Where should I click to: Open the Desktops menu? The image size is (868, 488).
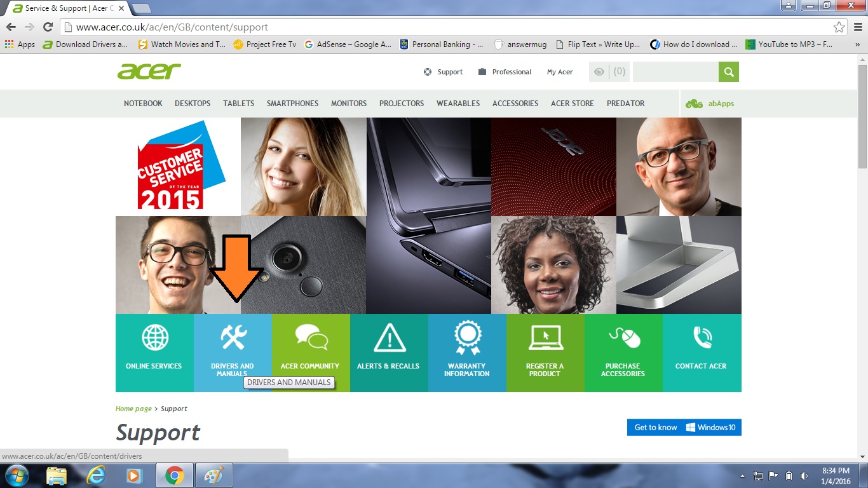193,104
